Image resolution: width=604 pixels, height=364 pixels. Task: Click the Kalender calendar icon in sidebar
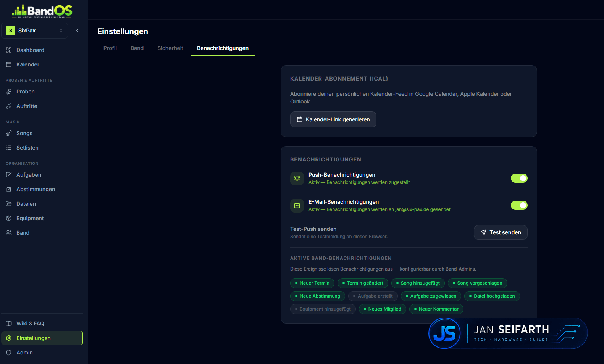pos(9,64)
